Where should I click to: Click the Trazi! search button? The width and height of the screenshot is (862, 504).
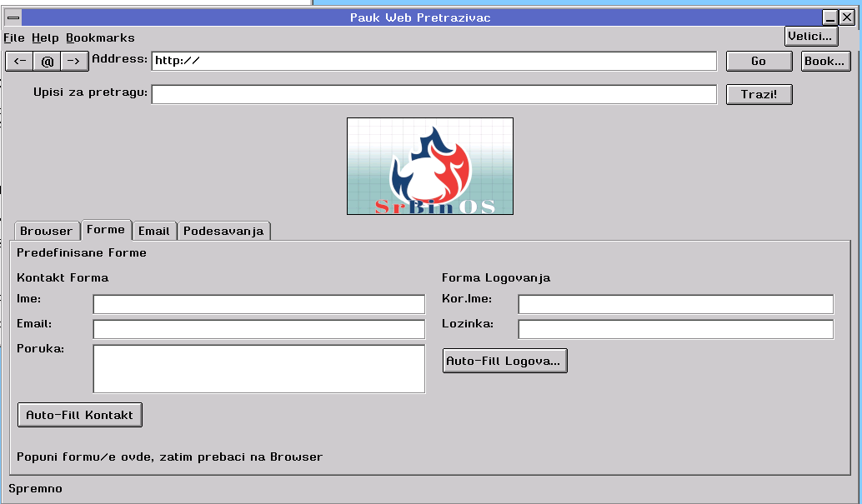point(759,94)
